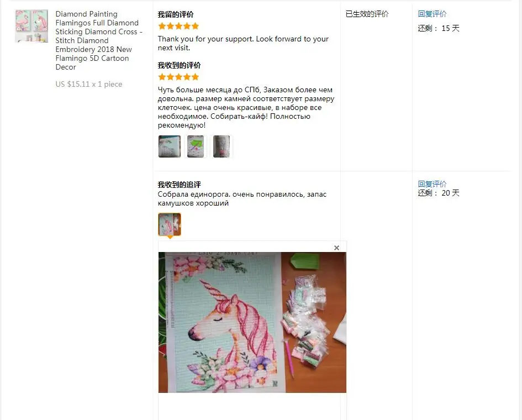Open the flamingo product thumbnail image
522x420 pixels.
tap(31, 26)
